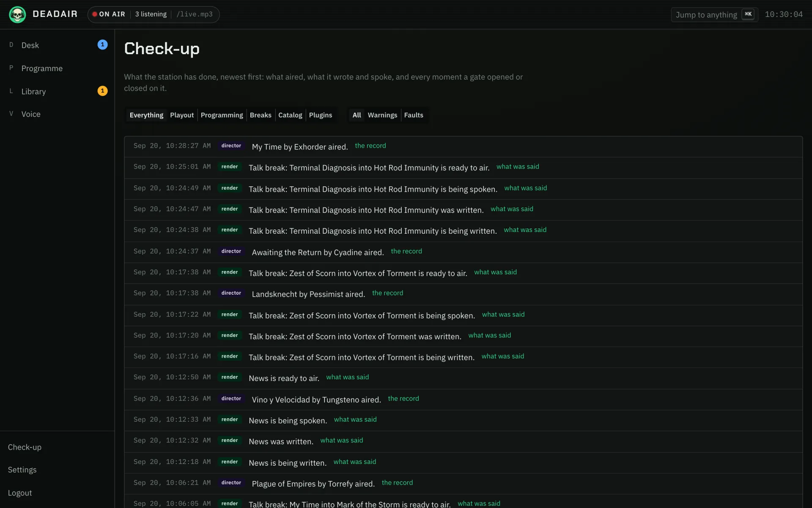The height and width of the screenshot is (508, 812).
Task: Click Logout in the sidebar
Action: coord(20,493)
